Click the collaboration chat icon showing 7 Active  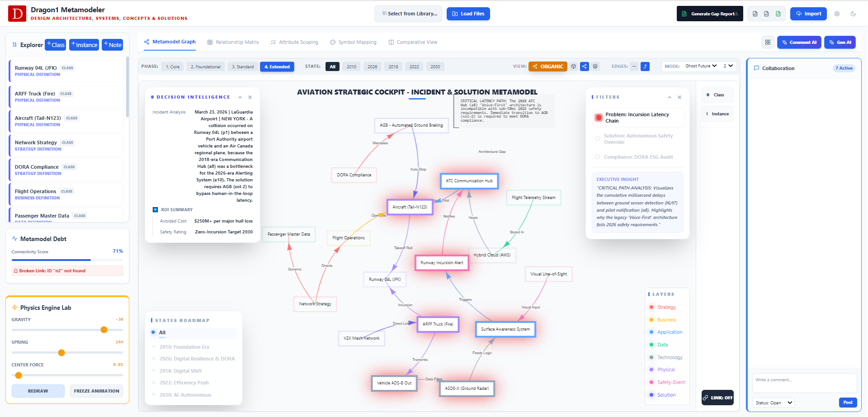[x=756, y=68]
